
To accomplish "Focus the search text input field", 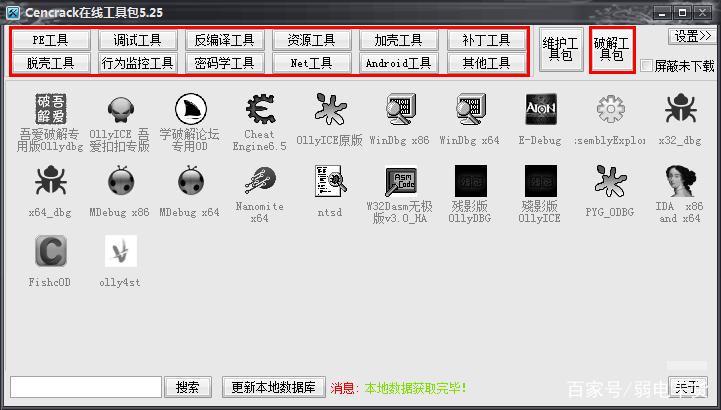I will tap(86, 387).
